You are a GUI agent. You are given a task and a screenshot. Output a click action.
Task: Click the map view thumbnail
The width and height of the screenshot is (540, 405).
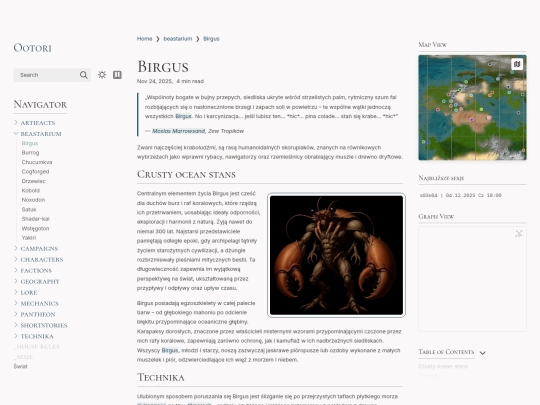click(x=472, y=107)
